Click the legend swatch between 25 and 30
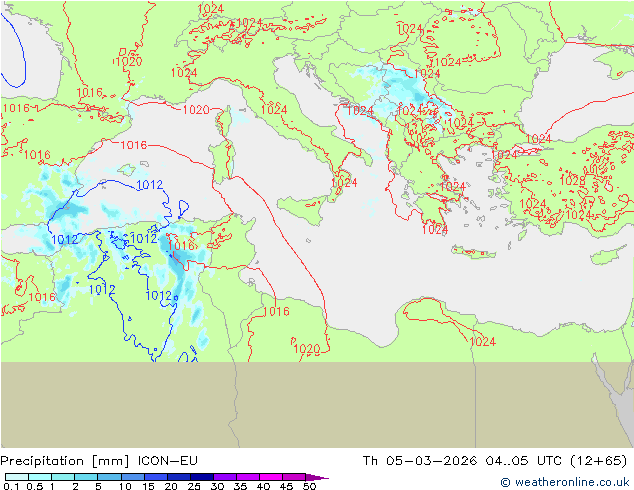The image size is (634, 490). coord(201,477)
